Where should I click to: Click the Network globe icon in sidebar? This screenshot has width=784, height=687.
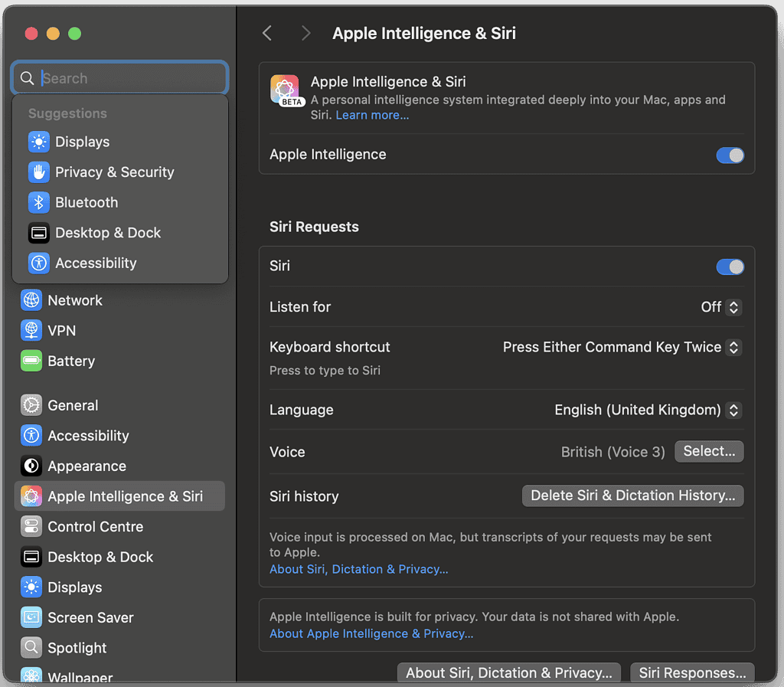[x=31, y=300]
